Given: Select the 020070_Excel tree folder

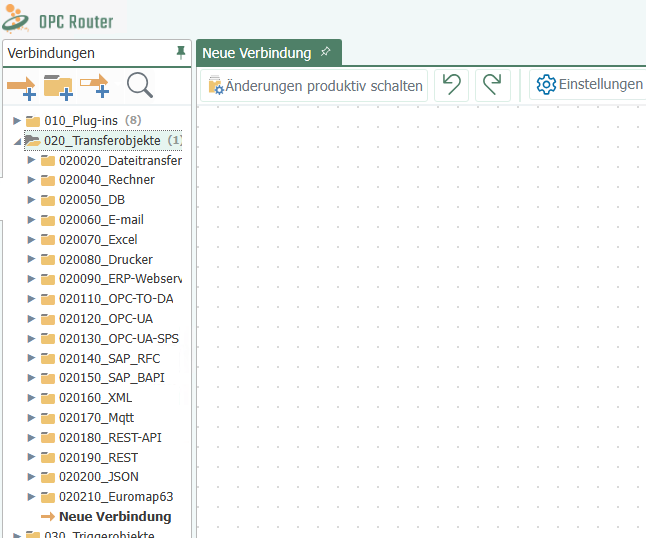Looking at the screenshot, I should tap(97, 240).
